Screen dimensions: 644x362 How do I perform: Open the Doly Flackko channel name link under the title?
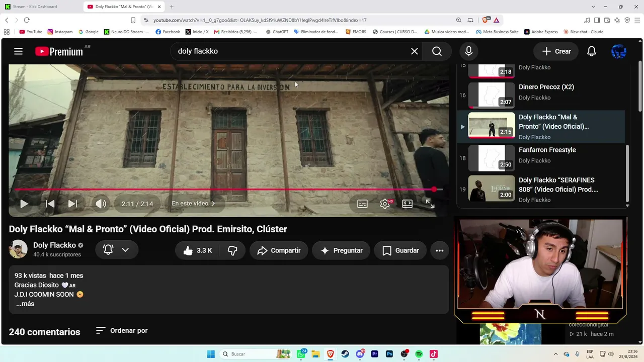point(54,245)
